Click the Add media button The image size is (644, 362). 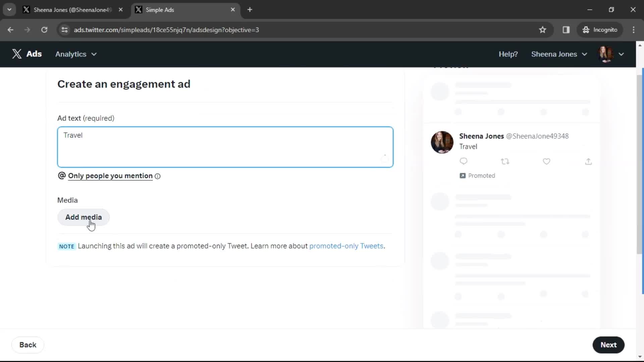pos(84,217)
